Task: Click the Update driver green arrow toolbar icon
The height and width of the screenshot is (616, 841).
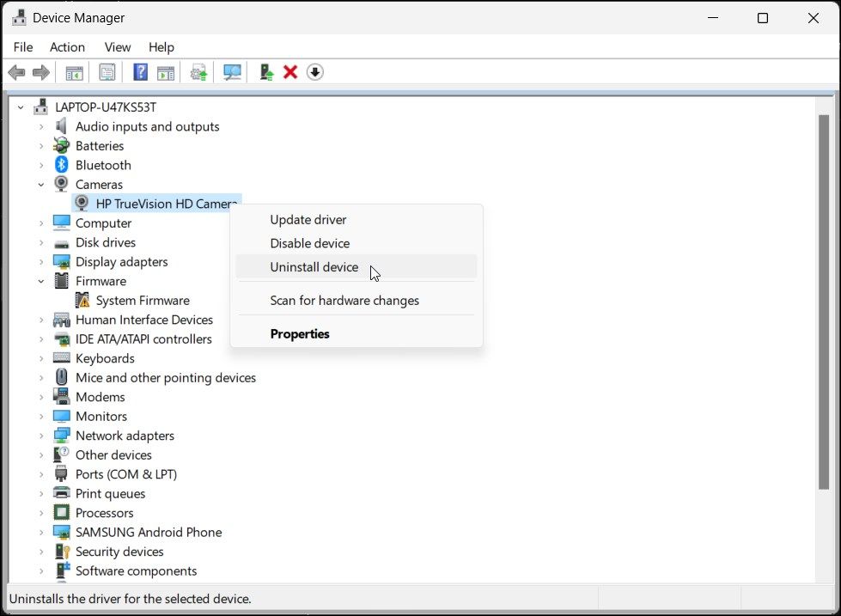Action: [266, 72]
